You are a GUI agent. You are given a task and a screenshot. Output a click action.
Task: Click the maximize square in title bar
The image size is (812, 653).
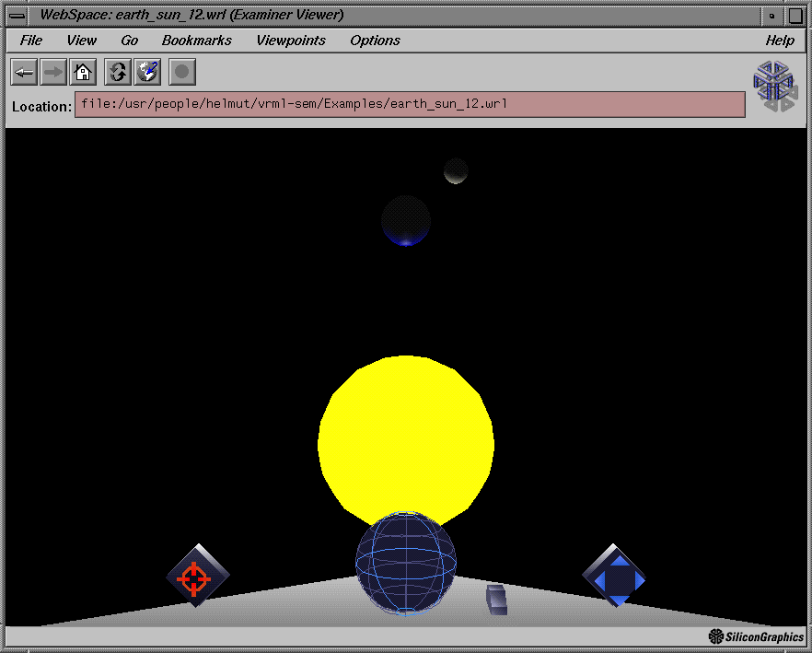pyautogui.click(x=795, y=16)
